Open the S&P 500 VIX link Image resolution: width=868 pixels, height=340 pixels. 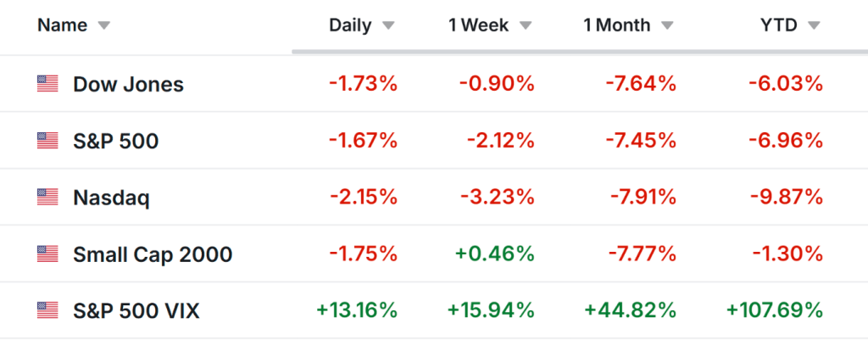136,311
